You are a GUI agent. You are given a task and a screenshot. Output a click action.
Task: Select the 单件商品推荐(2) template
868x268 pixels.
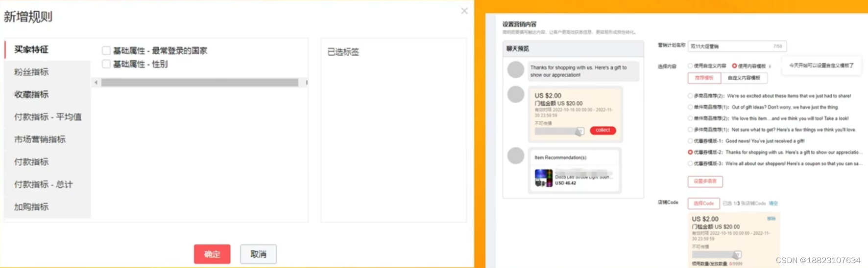point(690,118)
